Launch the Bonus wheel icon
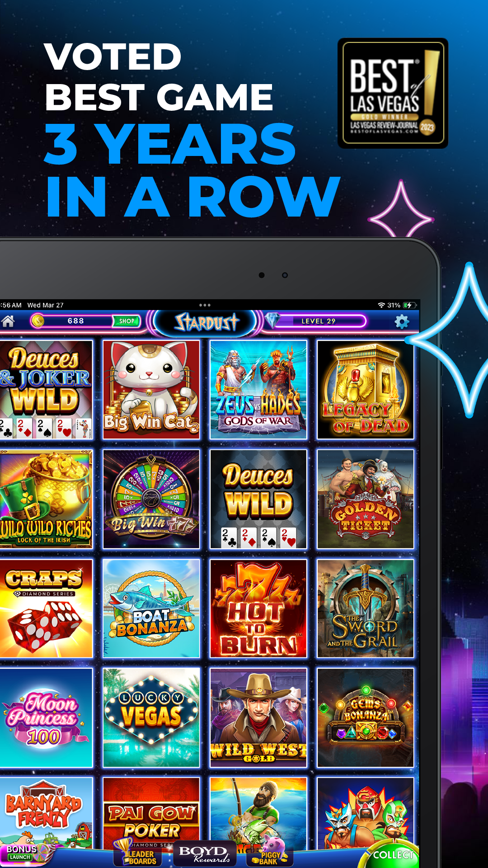This screenshot has width=488, height=868. pyautogui.click(x=26, y=853)
